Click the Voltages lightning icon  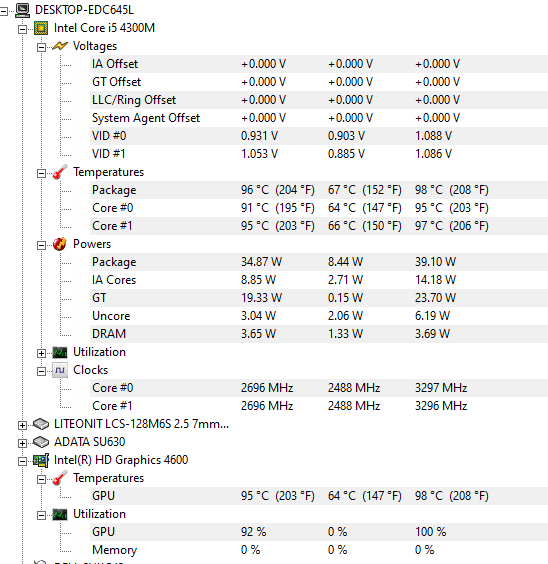coord(60,46)
